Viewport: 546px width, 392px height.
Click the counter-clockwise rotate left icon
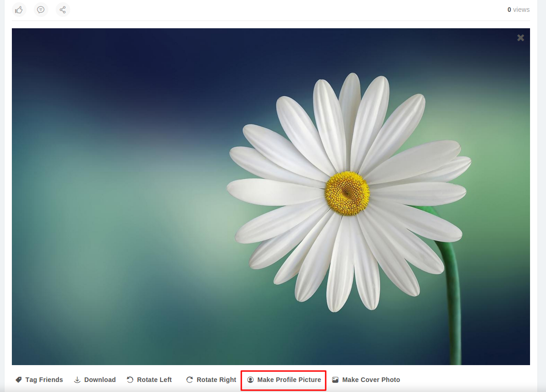pyautogui.click(x=130, y=380)
